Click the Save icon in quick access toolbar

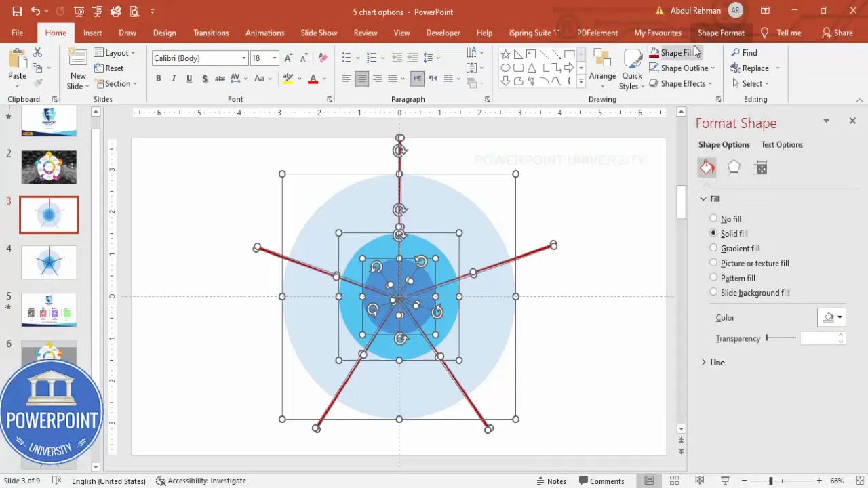coord(17,12)
